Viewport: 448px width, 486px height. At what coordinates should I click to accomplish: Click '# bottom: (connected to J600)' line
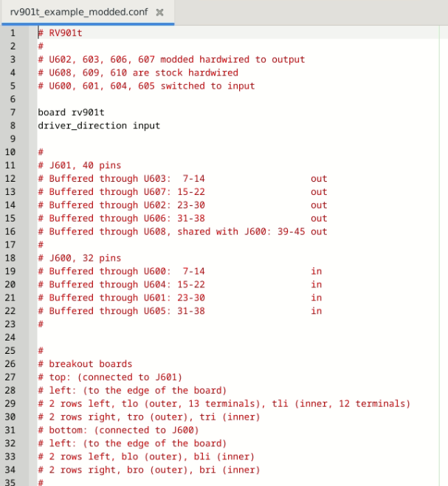click(118, 430)
